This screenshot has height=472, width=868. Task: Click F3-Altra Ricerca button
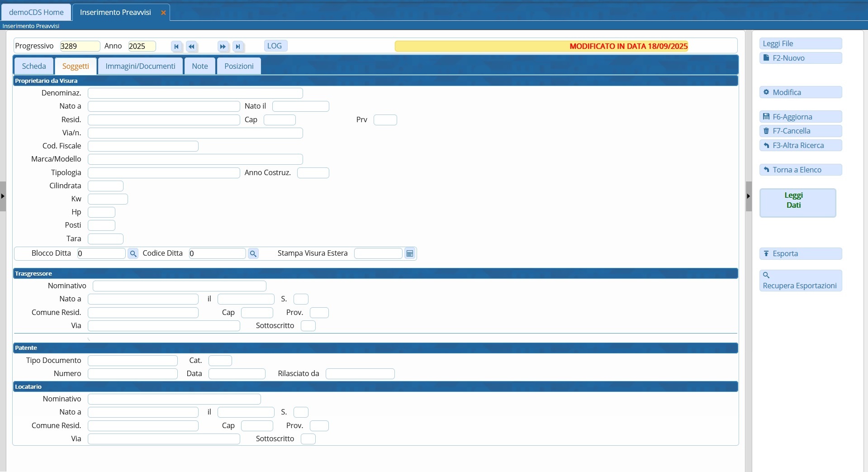(801, 145)
